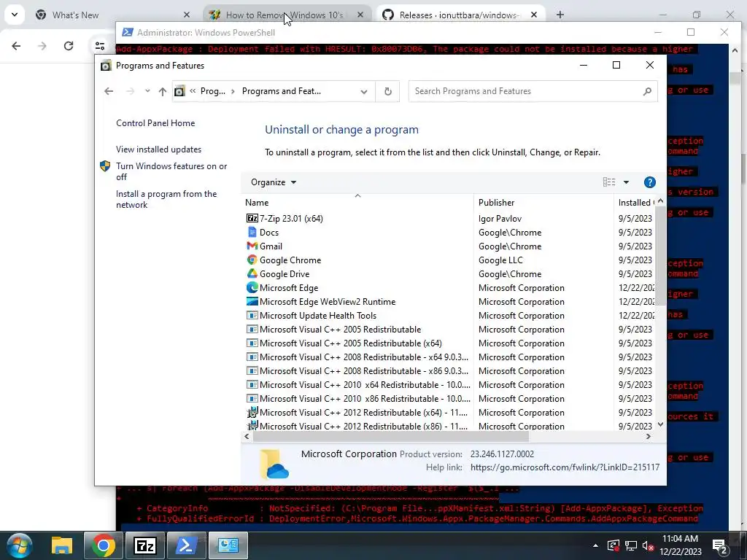Open Control Panel Home
Image resolution: width=747 pixels, height=560 pixels.
(155, 122)
